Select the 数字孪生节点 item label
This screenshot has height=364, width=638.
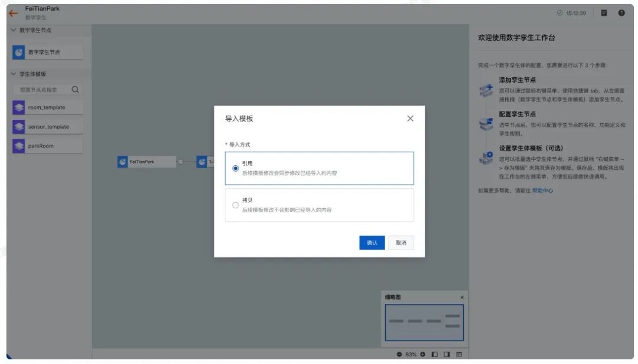click(44, 52)
